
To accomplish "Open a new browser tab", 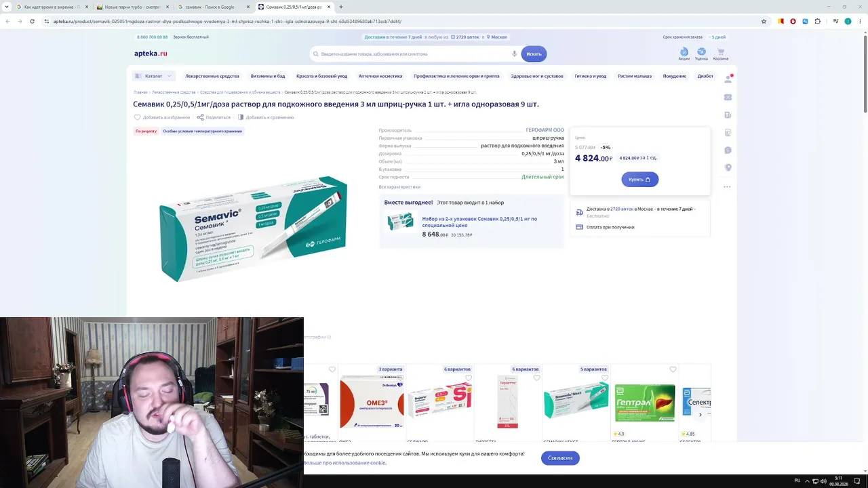I will click(x=341, y=7).
